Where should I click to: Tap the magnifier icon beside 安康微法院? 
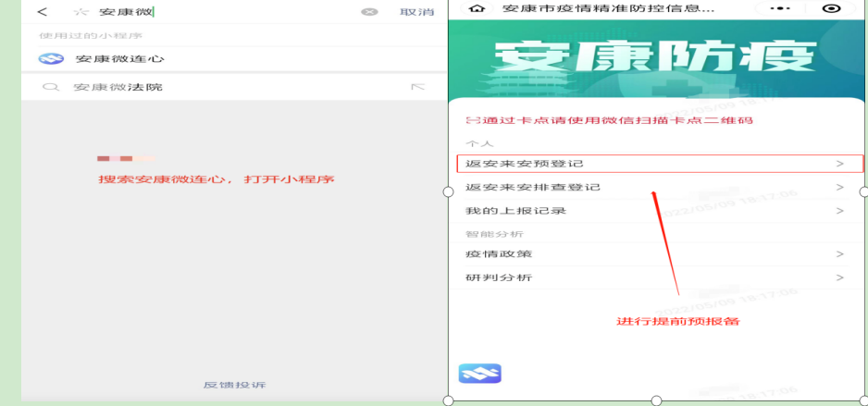point(51,87)
